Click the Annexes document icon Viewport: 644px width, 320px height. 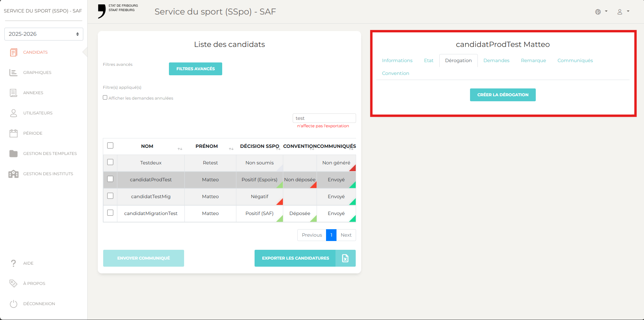pos(13,93)
